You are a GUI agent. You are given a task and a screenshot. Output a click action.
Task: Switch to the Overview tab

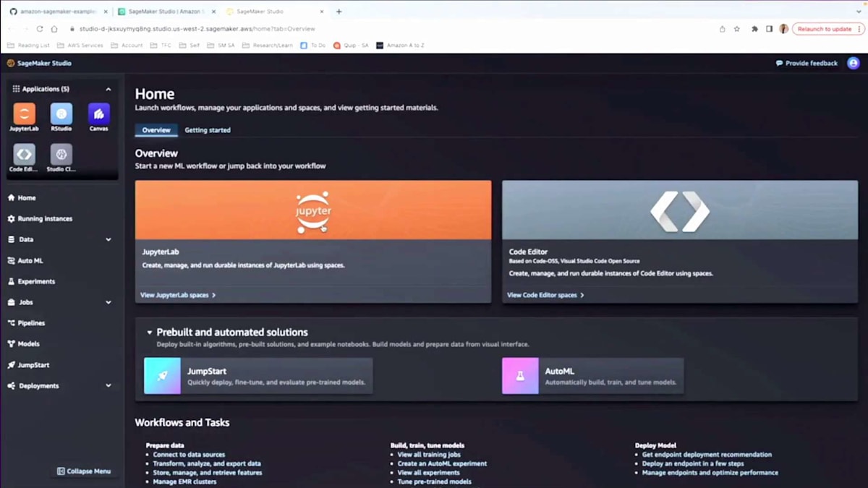click(x=156, y=130)
